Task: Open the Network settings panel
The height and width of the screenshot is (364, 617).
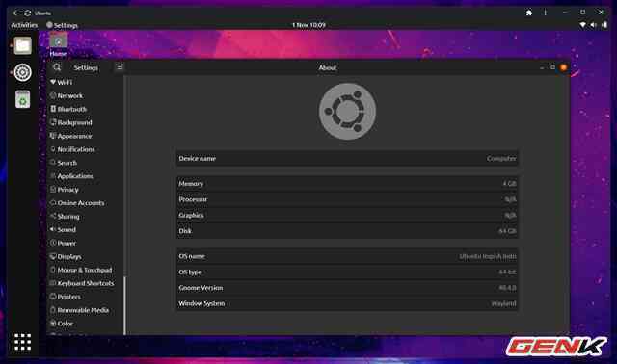Action: point(86,95)
